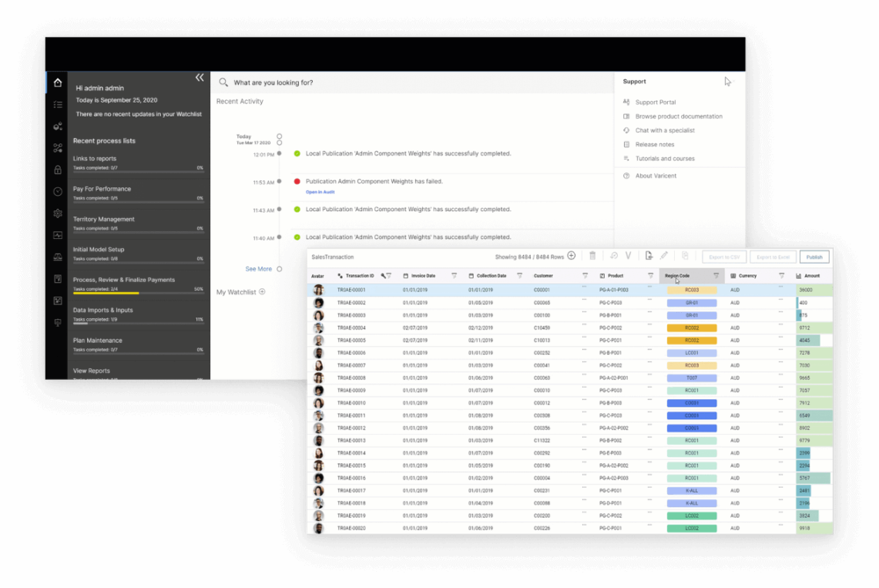
Task: Click the orange RC002 swatch in row TR0AE-00004
Action: (692, 328)
